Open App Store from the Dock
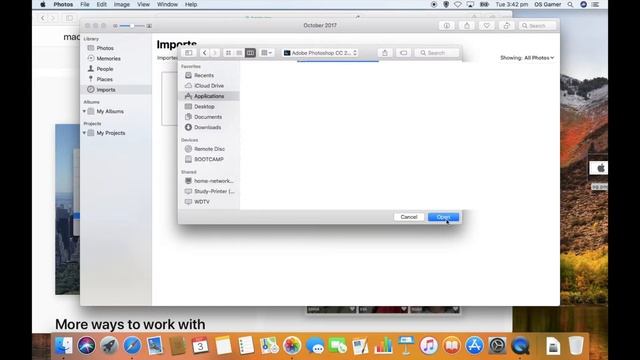This screenshot has height=360, width=640. click(474, 346)
